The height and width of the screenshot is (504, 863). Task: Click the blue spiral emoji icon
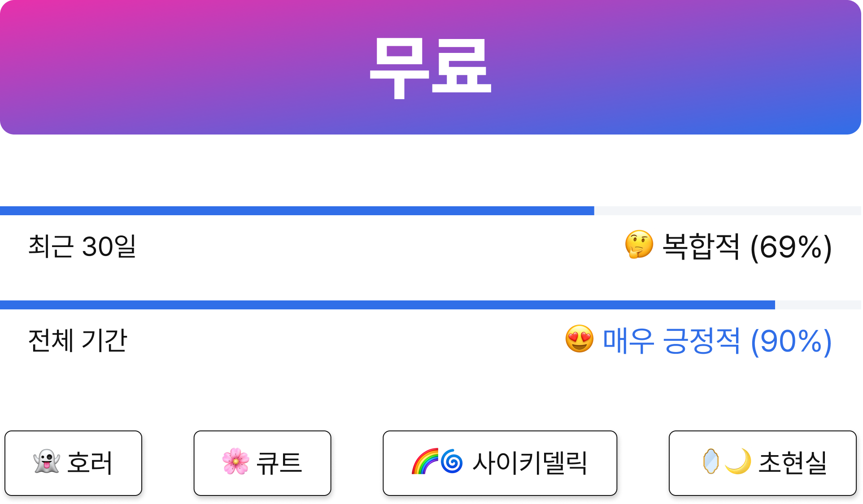[x=452, y=461]
